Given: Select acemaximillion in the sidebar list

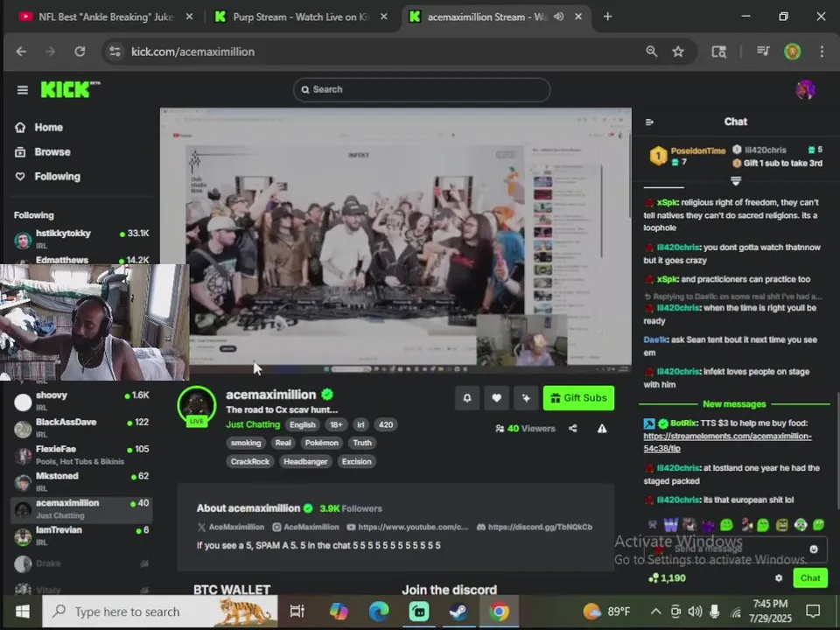Looking at the screenshot, I should [81, 509].
